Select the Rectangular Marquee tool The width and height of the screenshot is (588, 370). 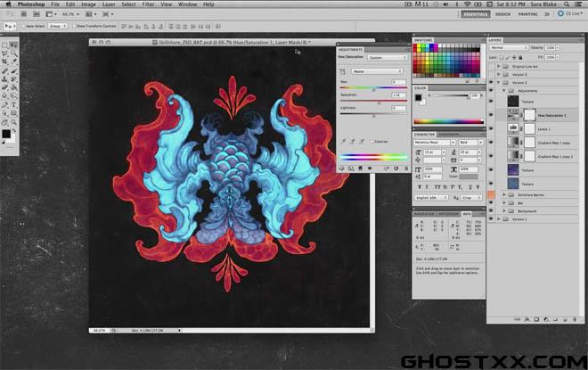point(4,45)
